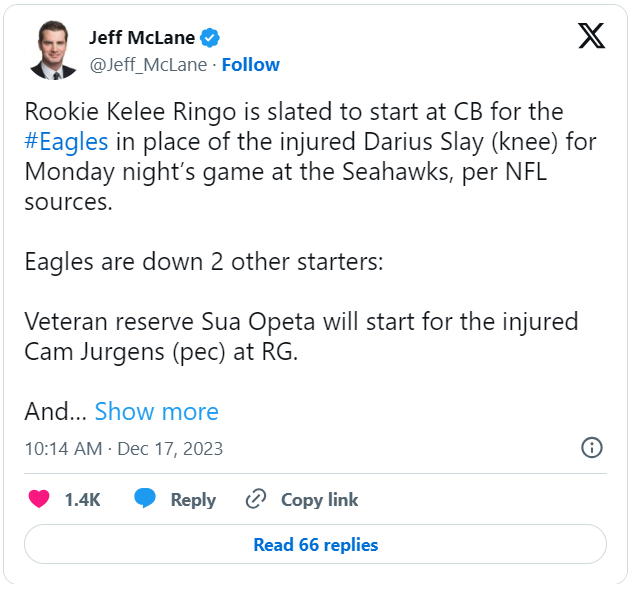Expand the tweet with Show more
This screenshot has height=593, width=635.
click(x=156, y=411)
